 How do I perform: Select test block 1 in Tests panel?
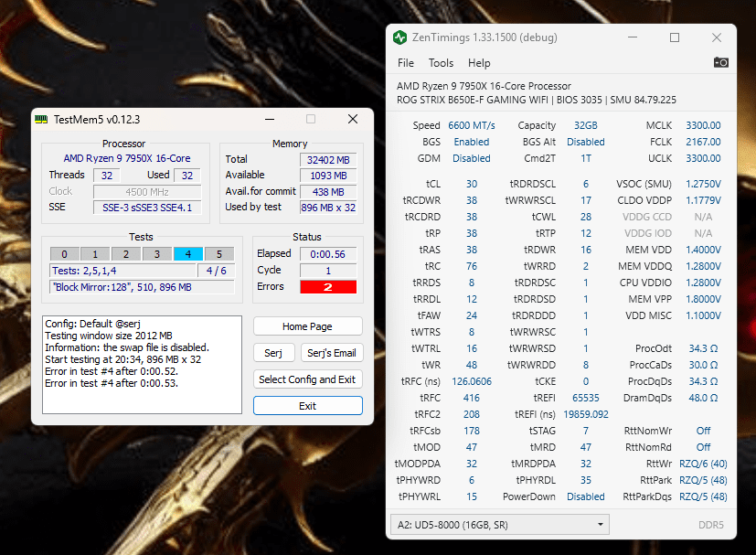(x=95, y=254)
